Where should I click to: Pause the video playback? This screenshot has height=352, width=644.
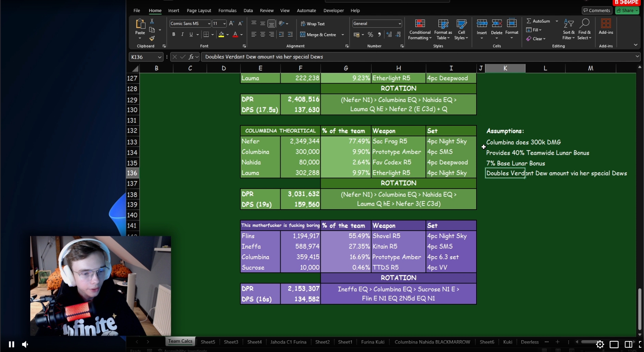point(11,344)
